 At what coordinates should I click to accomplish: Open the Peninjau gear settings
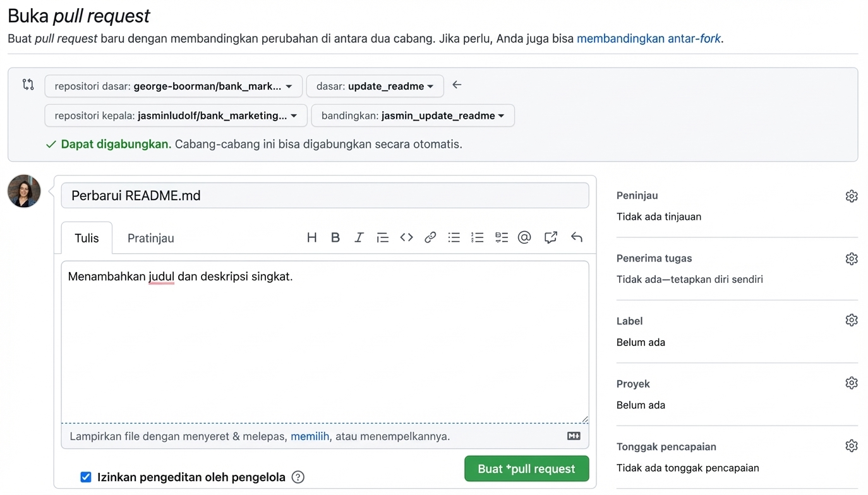click(852, 196)
